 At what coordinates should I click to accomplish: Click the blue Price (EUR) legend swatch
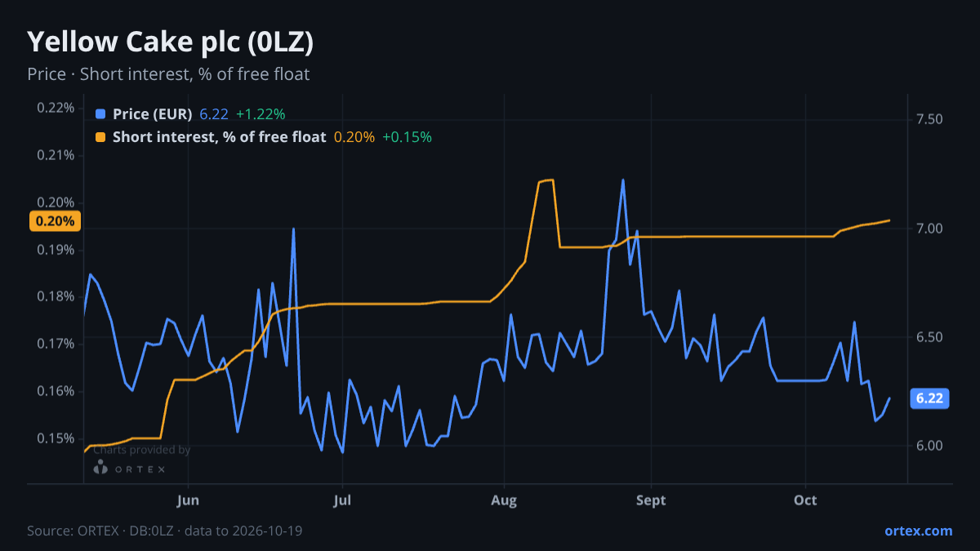click(x=100, y=114)
